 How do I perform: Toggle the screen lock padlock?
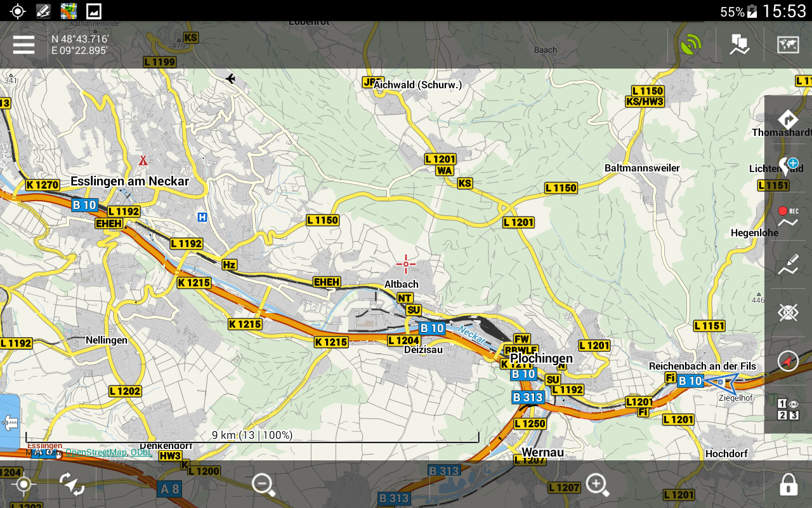(788, 485)
